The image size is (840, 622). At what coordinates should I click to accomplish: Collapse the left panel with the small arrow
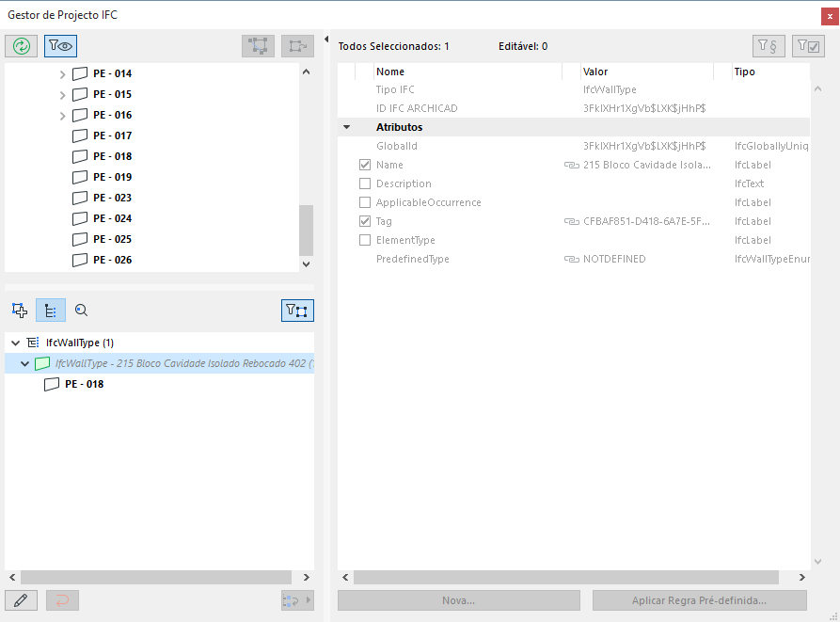326,40
